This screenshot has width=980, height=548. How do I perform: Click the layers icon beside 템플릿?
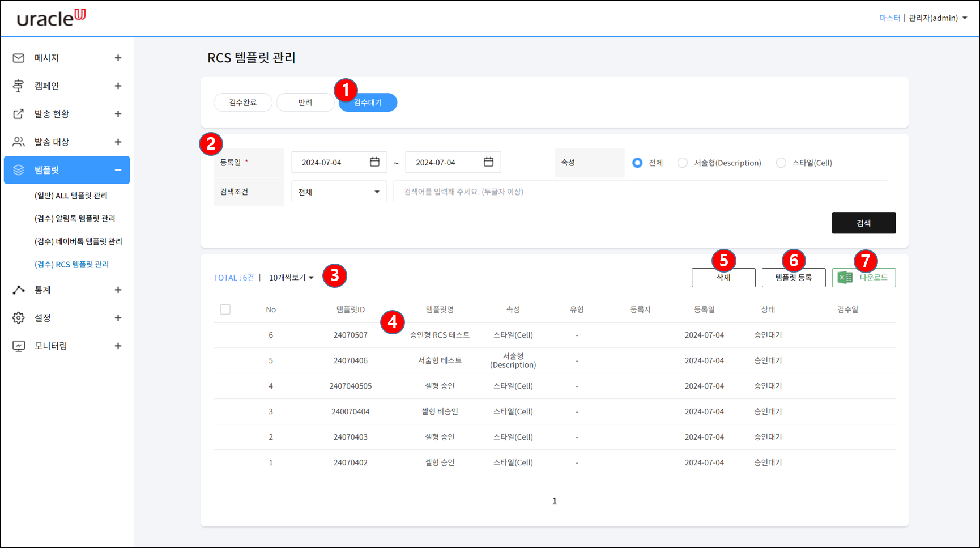(x=19, y=170)
